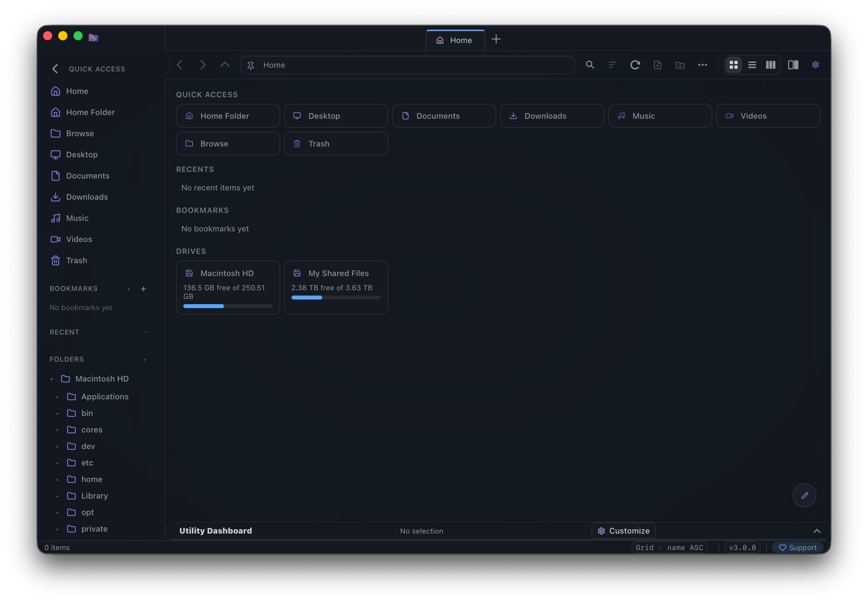Open the Browse quick access card
The height and width of the screenshot is (603, 868).
228,143
